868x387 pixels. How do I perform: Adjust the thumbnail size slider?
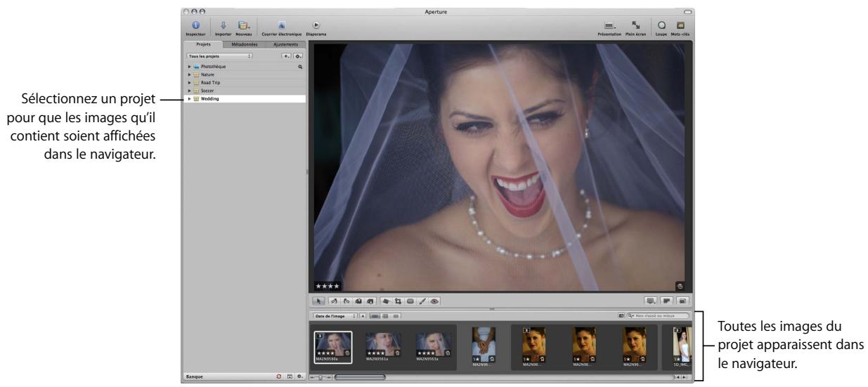pos(321,377)
